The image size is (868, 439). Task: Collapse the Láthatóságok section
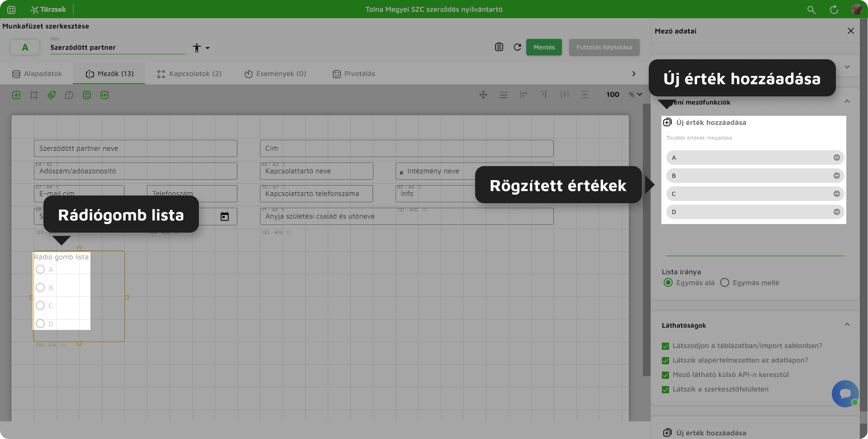847,324
